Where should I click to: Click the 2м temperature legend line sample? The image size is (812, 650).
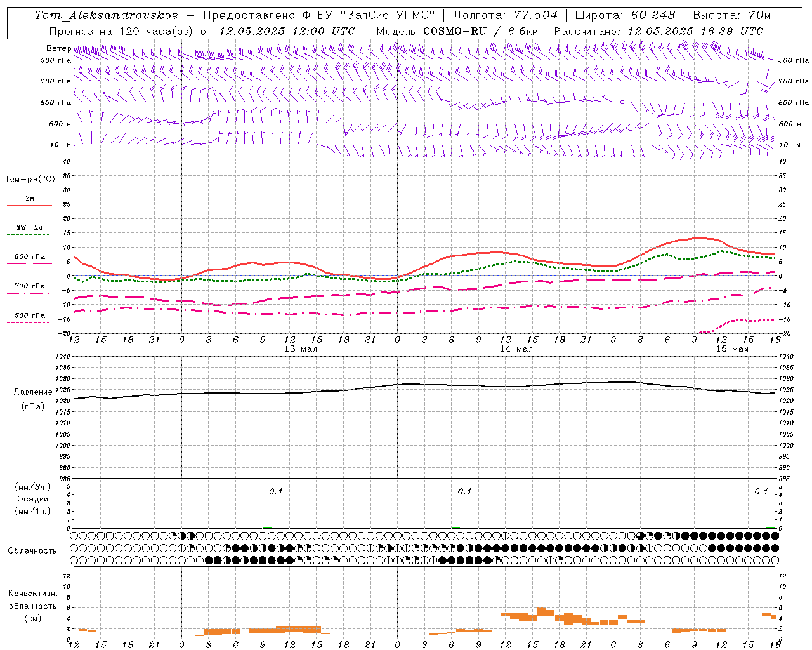[x=29, y=206]
